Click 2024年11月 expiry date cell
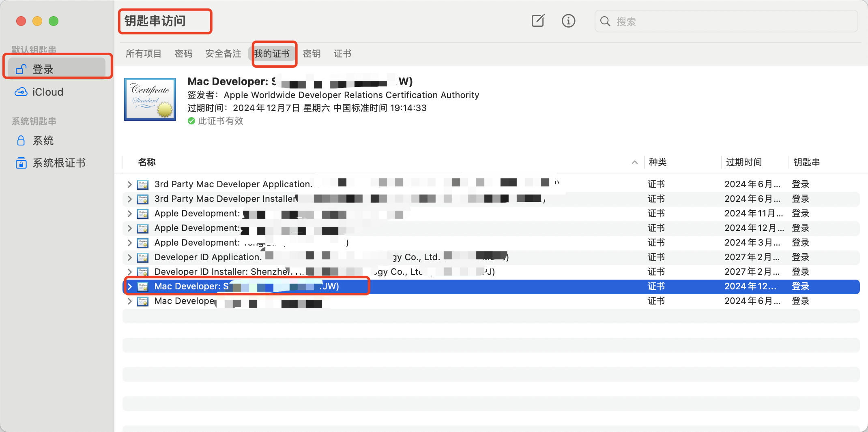Viewport: 868px width, 432px height. (754, 214)
